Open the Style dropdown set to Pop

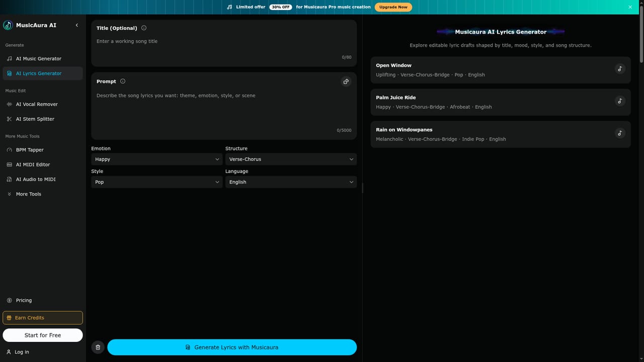(x=157, y=182)
